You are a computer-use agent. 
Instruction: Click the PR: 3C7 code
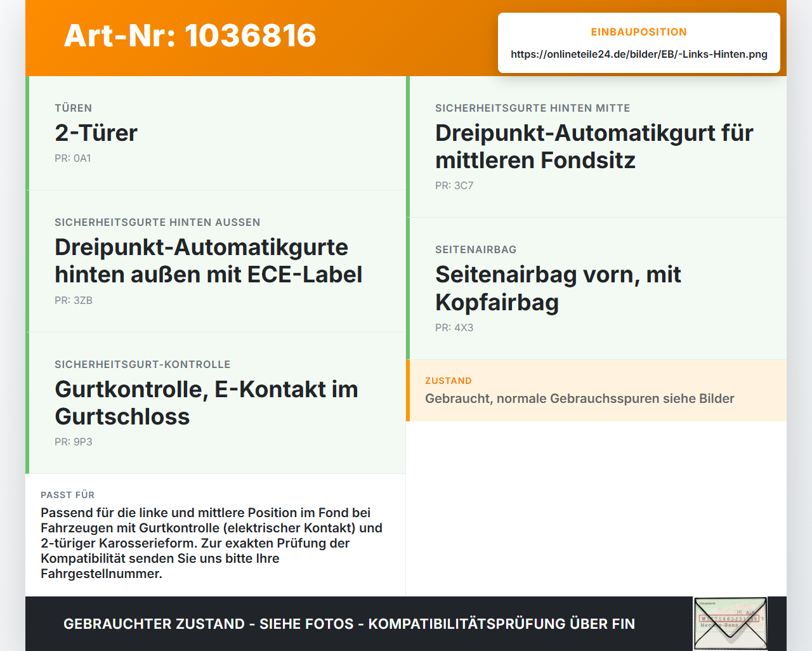tap(454, 185)
